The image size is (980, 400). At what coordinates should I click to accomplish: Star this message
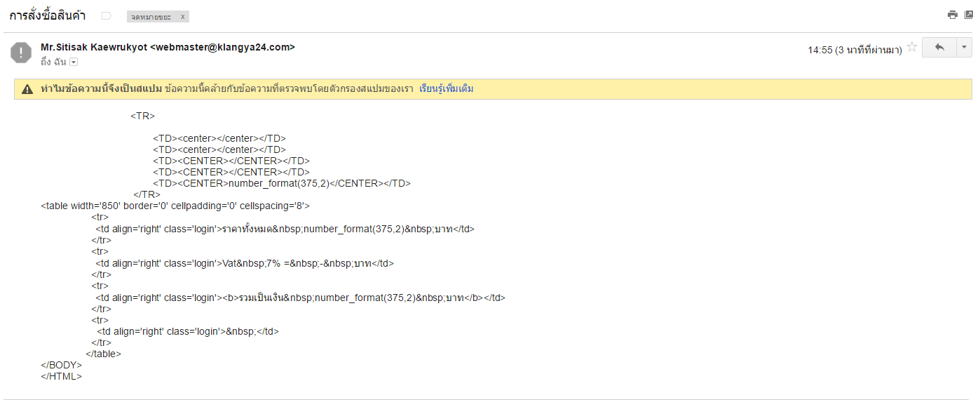pos(912,48)
